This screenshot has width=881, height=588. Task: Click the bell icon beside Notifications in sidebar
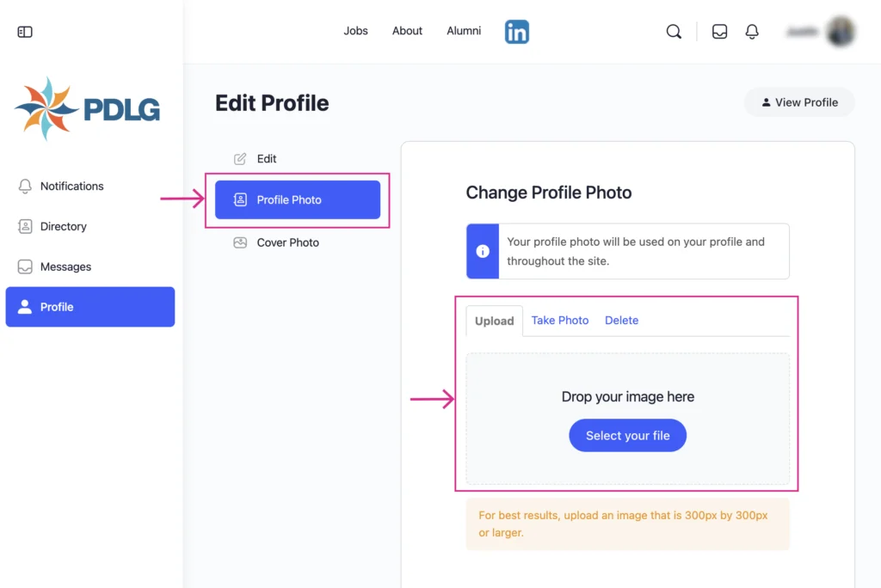tap(24, 186)
